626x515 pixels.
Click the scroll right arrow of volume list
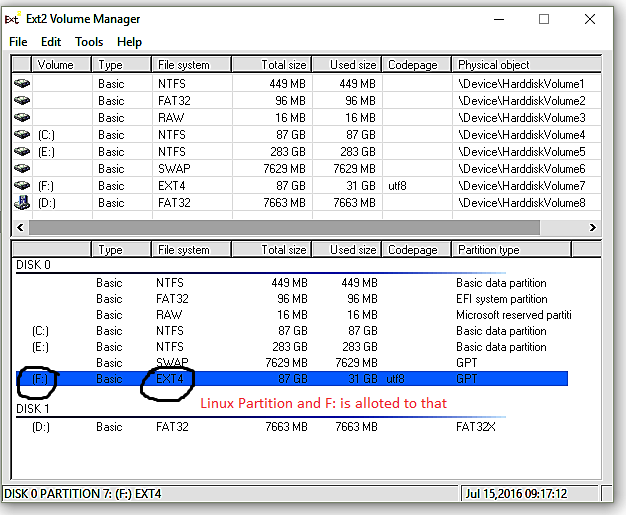coord(593,227)
